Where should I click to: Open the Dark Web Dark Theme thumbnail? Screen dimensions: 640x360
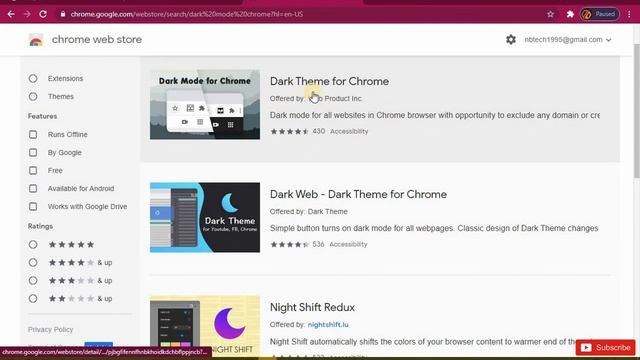(205, 218)
